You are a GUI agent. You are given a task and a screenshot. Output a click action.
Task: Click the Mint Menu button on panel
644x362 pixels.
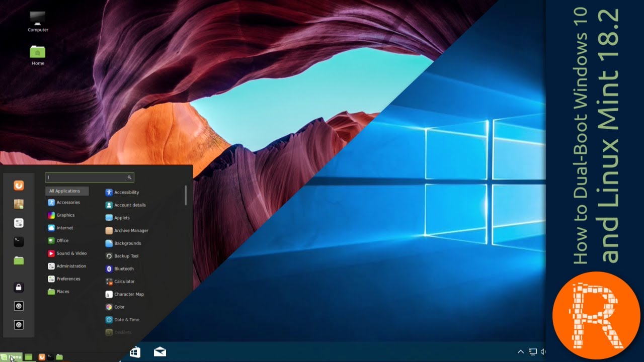coord(11,357)
